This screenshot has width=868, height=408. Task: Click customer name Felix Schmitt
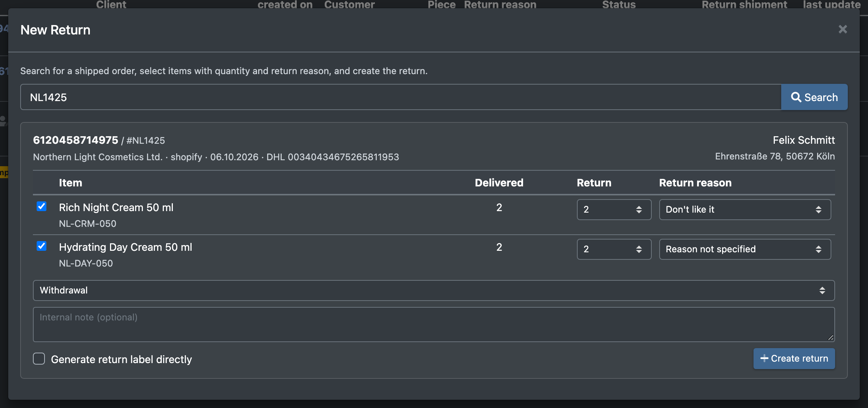[804, 140]
